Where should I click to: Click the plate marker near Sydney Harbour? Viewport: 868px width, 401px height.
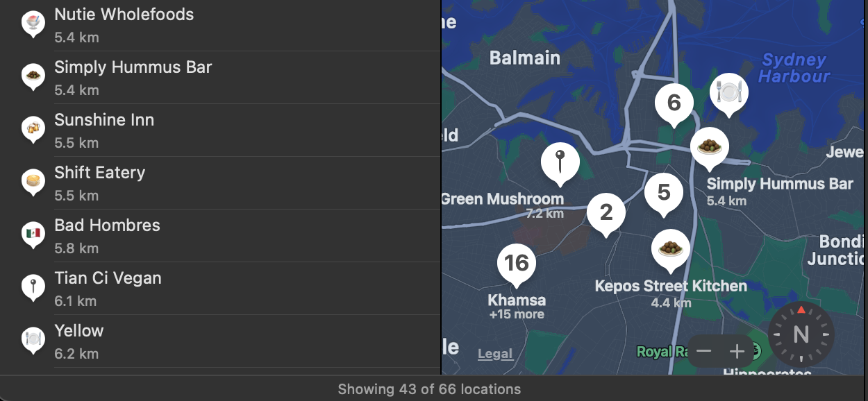click(x=729, y=94)
